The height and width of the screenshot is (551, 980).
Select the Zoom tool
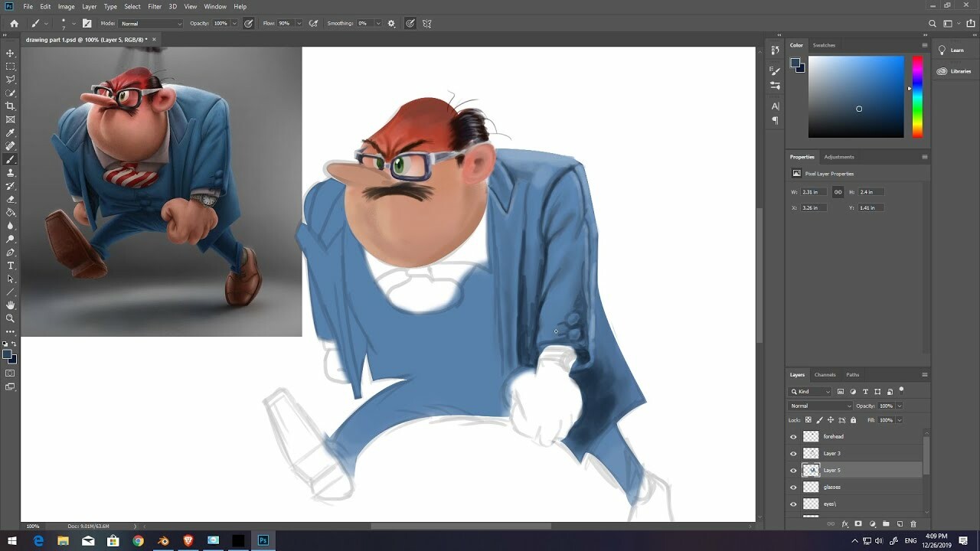coord(10,318)
